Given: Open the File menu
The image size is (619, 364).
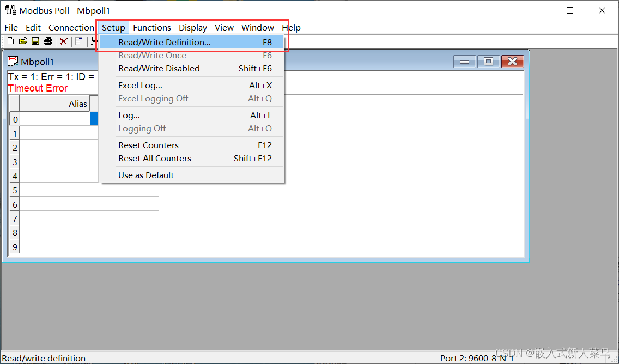Looking at the screenshot, I should [11, 28].
